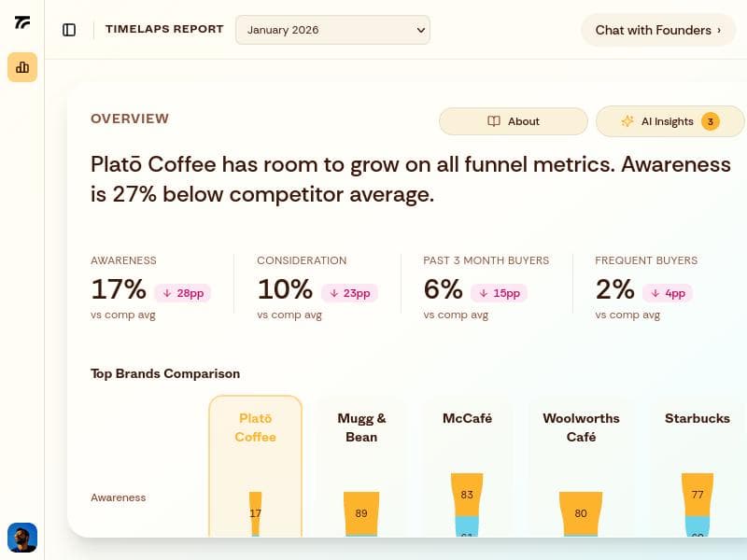Click Chat with Founders button
The width and height of the screenshot is (747, 560).
coord(658,30)
